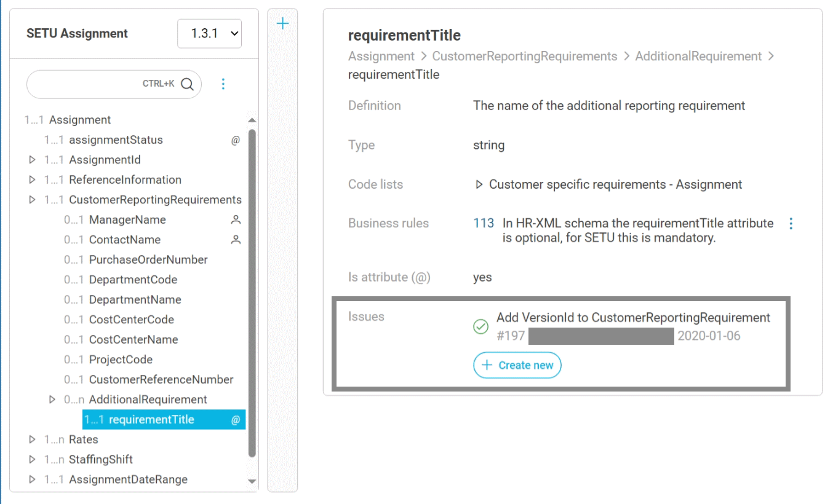The image size is (833, 504).
Task: Select the ManagerName tree item
Action: 127,219
